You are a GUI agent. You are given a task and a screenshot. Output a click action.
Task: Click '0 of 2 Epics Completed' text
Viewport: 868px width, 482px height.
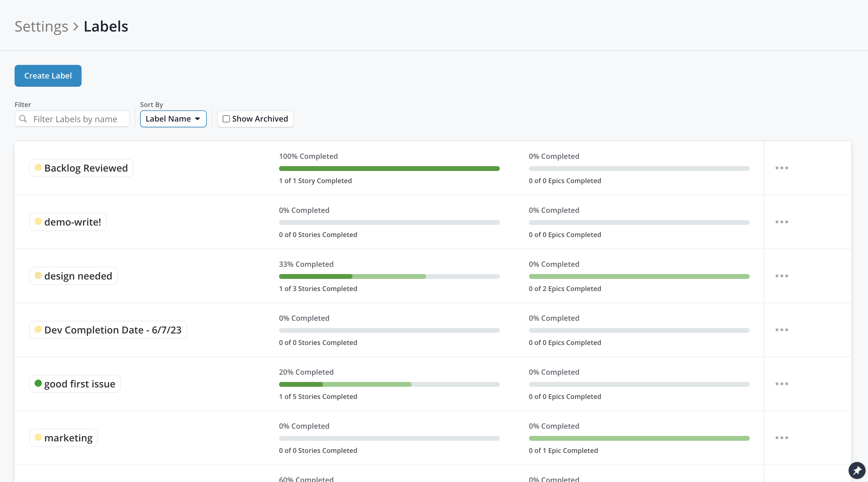(x=565, y=288)
